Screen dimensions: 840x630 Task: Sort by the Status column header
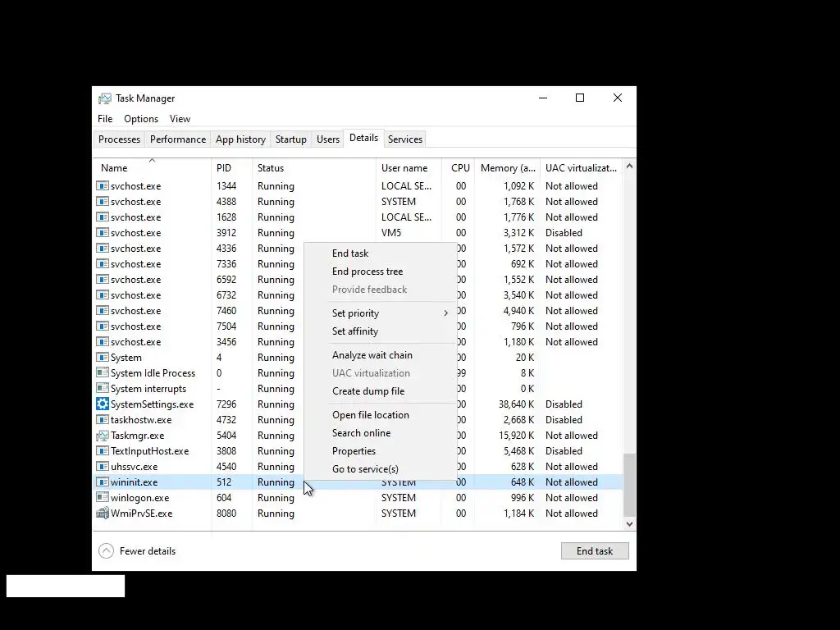tap(314, 167)
